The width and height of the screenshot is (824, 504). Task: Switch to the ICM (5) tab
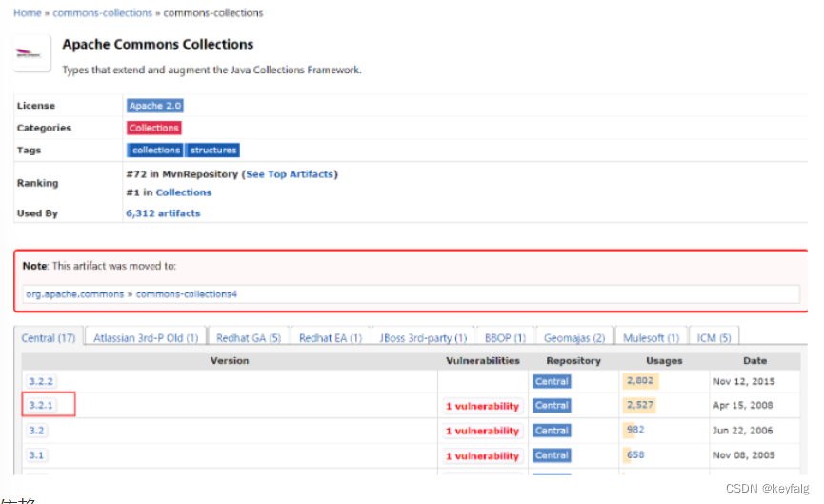[713, 338]
